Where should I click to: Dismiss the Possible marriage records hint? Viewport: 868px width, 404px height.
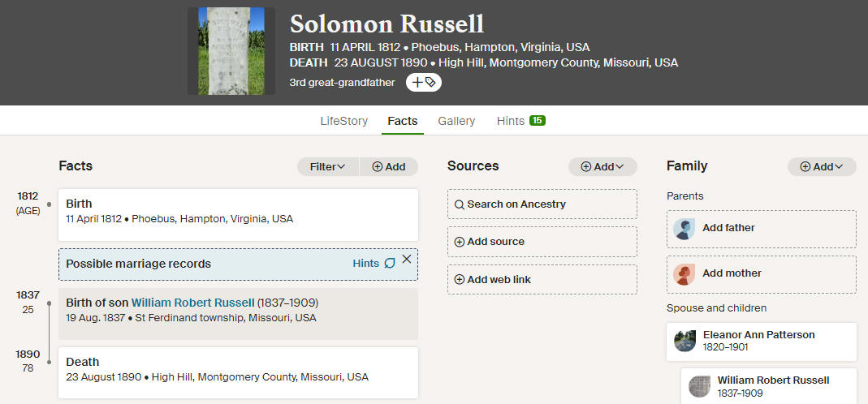click(x=407, y=259)
